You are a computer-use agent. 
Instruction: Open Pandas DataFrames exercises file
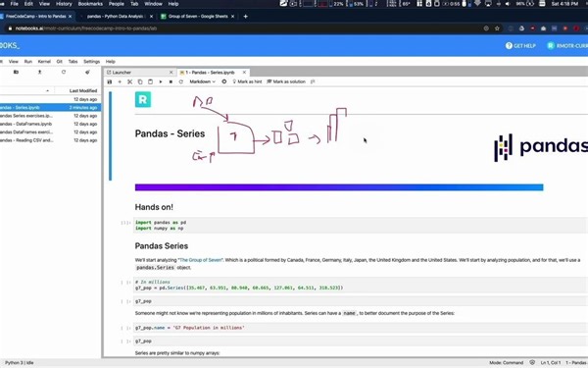coord(50,132)
